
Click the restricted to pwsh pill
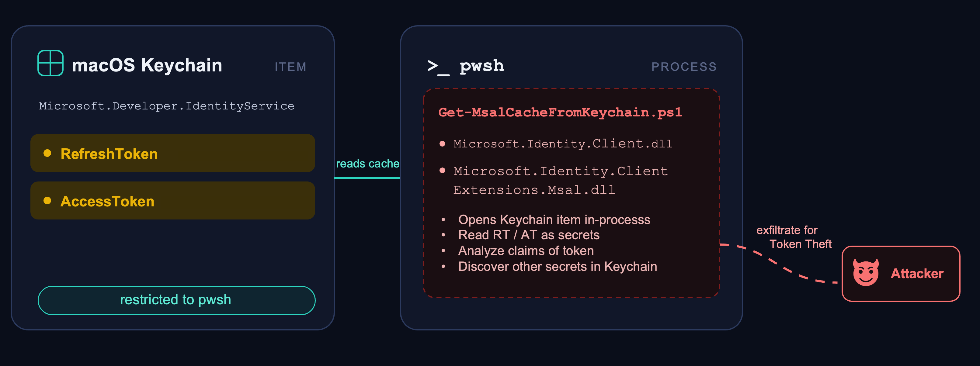(x=176, y=300)
